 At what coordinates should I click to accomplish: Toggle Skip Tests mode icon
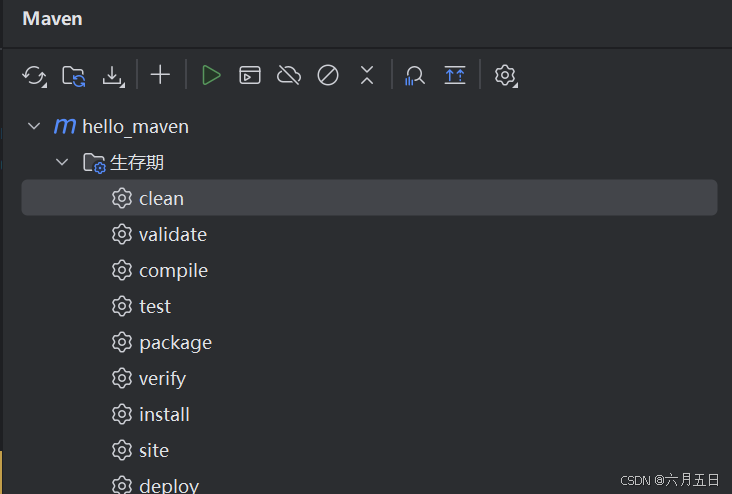[x=328, y=75]
